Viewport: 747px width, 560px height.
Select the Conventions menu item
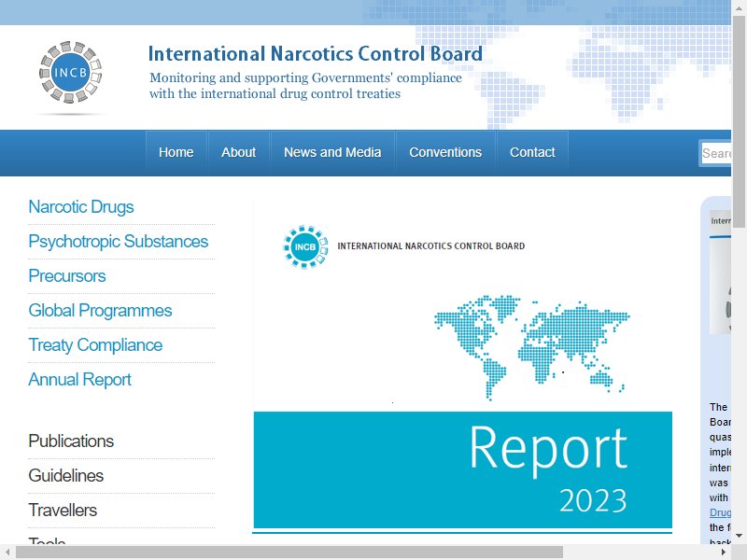tap(445, 152)
